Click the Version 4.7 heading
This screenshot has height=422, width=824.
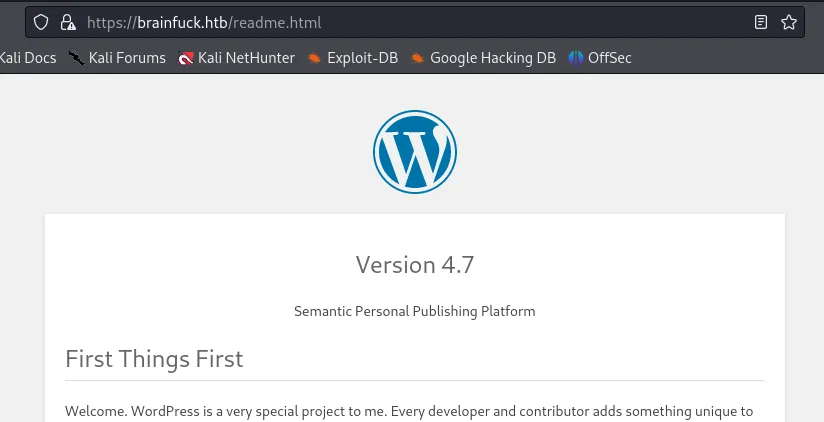415,264
